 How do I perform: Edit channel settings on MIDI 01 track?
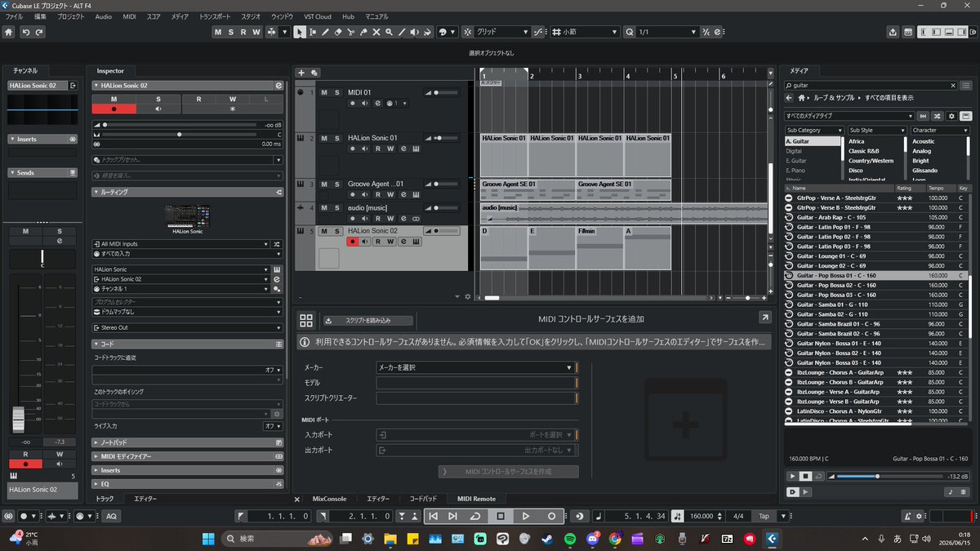[378, 103]
